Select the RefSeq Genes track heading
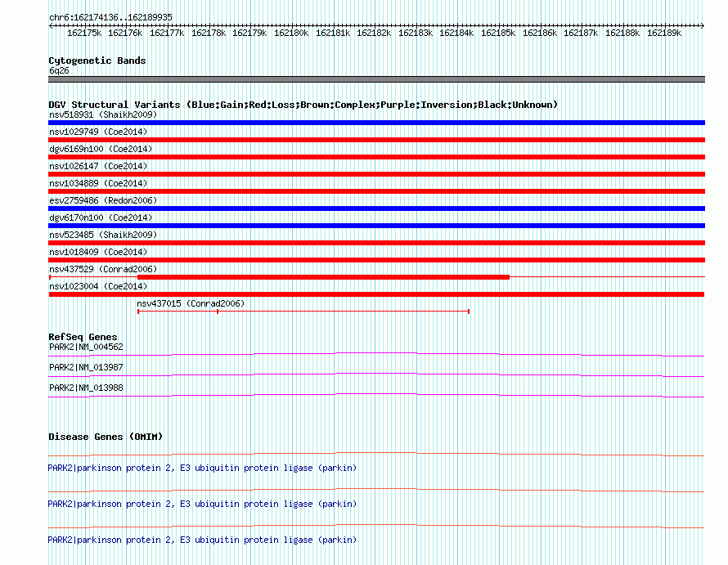Image resolution: width=728 pixels, height=565 pixels. point(83,337)
